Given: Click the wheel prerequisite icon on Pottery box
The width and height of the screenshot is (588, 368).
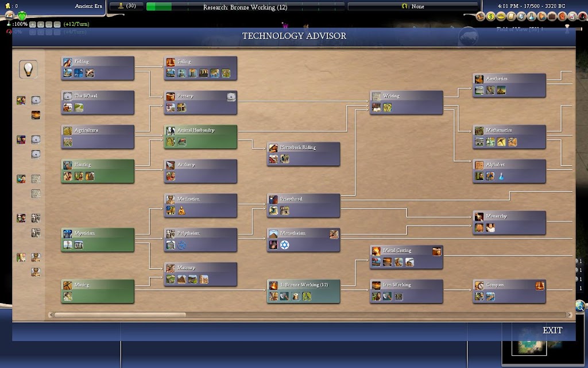Looking at the screenshot, I should coord(231,97).
